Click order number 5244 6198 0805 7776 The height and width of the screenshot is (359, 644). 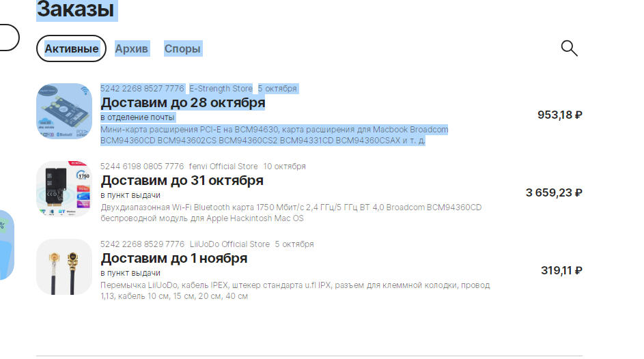142,166
